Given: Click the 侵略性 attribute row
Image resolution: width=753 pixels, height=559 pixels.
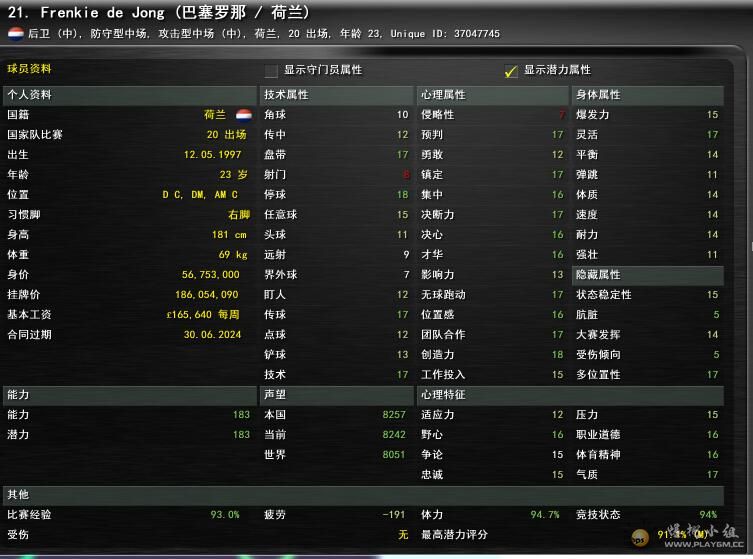Looking at the screenshot, I should click(493, 115).
